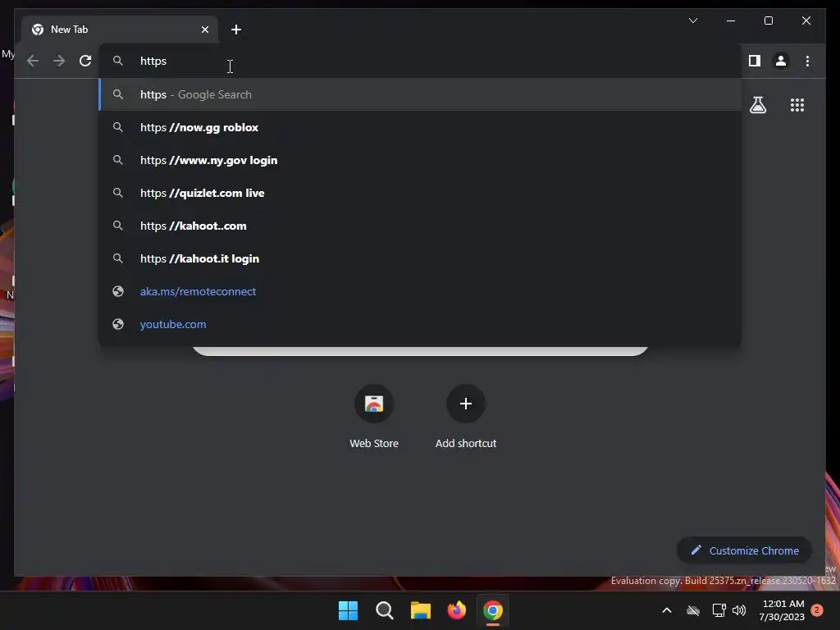Click the Add shortcut button
The width and height of the screenshot is (840, 630).
point(466,417)
